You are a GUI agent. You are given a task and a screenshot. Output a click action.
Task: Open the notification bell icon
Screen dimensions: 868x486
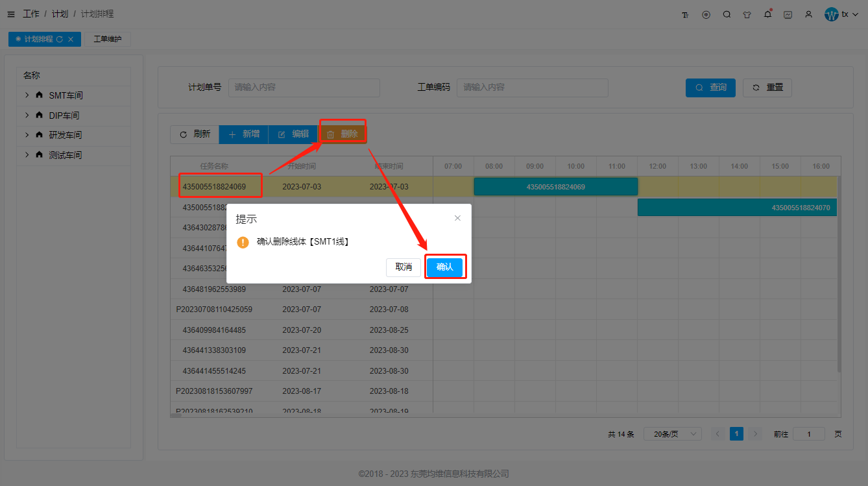coord(767,14)
